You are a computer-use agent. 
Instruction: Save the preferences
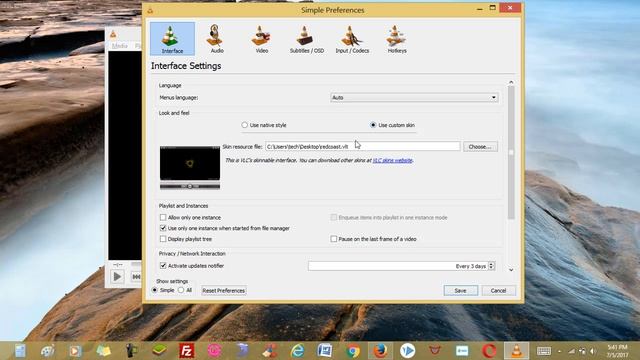tap(460, 291)
